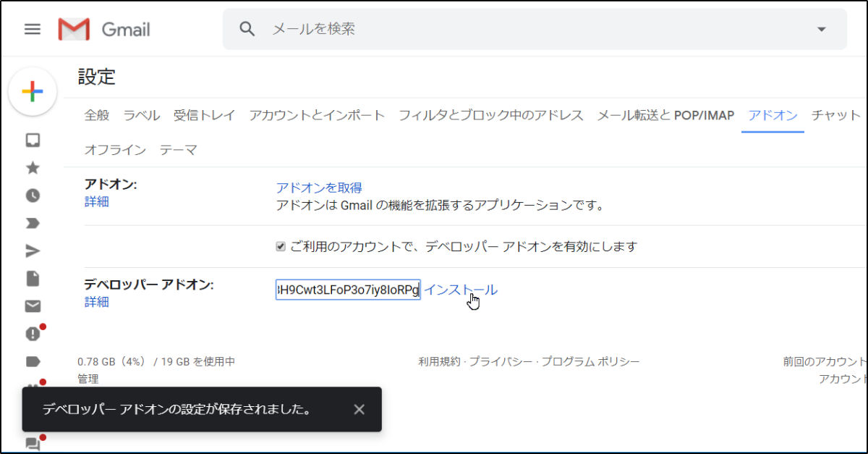This screenshot has width=868, height=454.
Task: Click the 管理 storage link
Action: tap(88, 379)
